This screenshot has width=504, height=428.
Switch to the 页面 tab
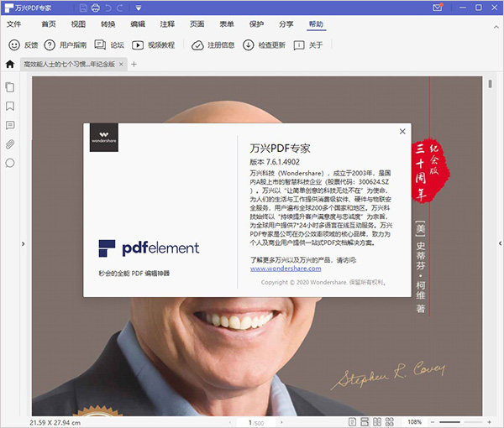tap(197, 24)
